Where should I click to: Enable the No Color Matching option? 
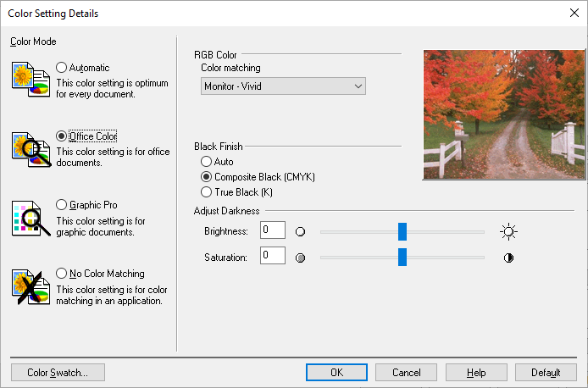[x=62, y=274]
